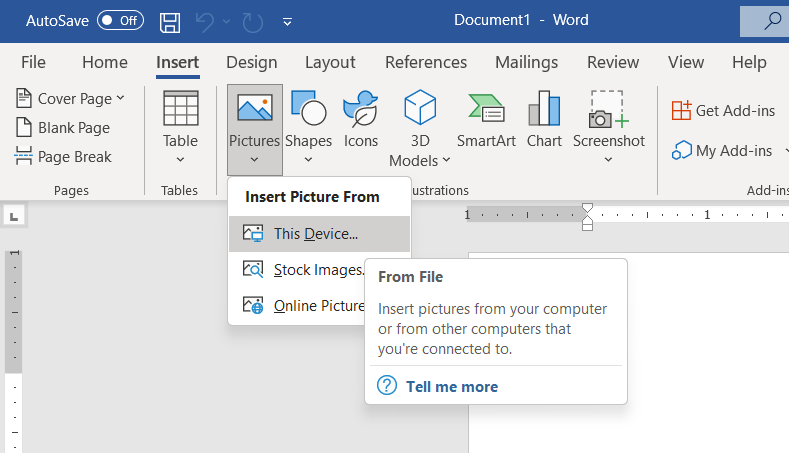789x453 pixels.
Task: Click the Screenshot camera icon
Action: (x=608, y=109)
